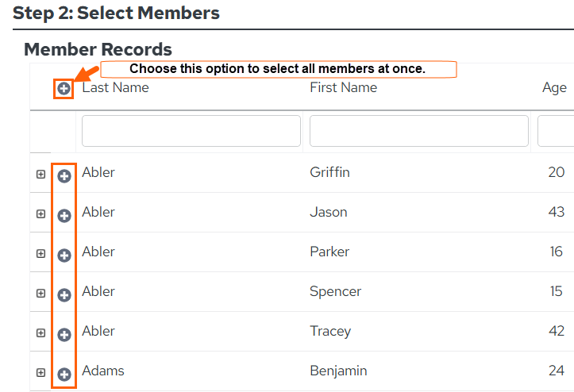This screenshot has height=392, width=574.
Task: Click the Last Name filter field
Action: pyautogui.click(x=191, y=131)
